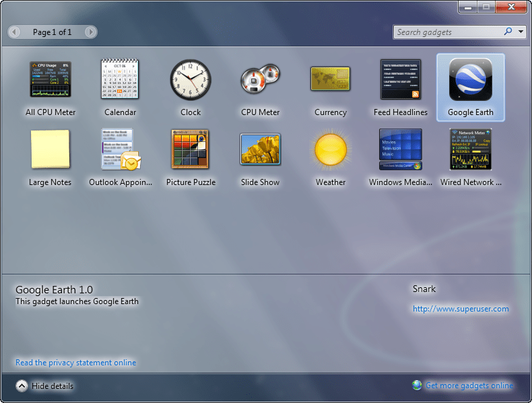Viewport: 532px width, 403px height.
Task: Select the Large Notes sticky note icon
Action: click(51, 149)
